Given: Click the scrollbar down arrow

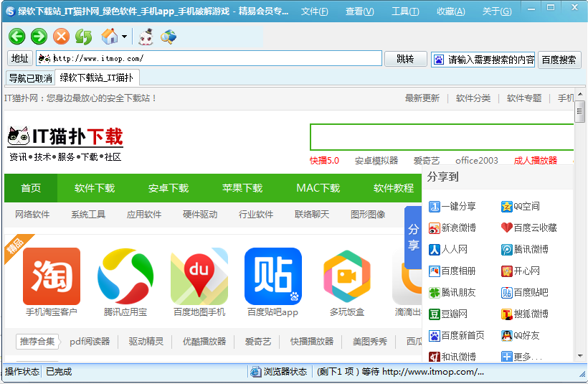Looking at the screenshot, I should click(x=580, y=356).
